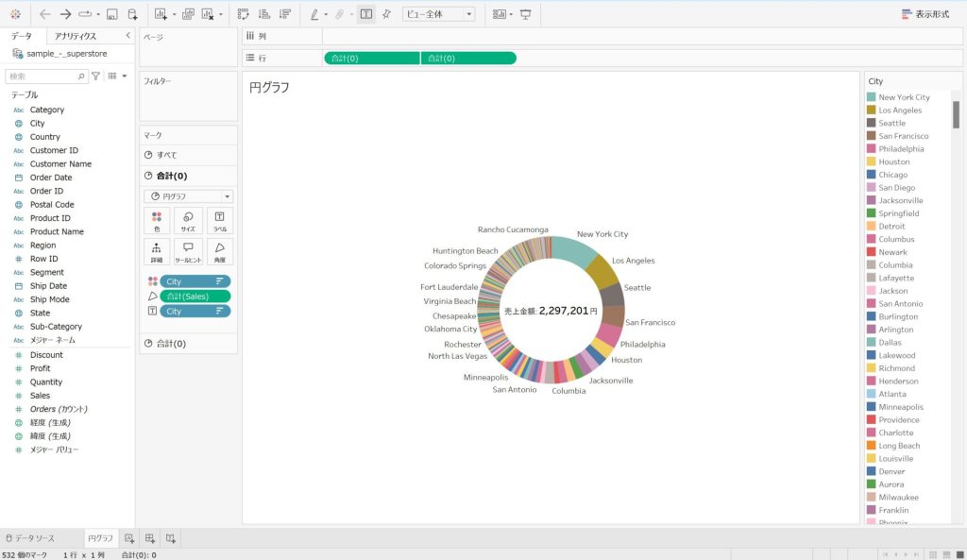This screenshot has height=560, width=967.
Task: Click the New York City legend color swatch
Action: 871,97
